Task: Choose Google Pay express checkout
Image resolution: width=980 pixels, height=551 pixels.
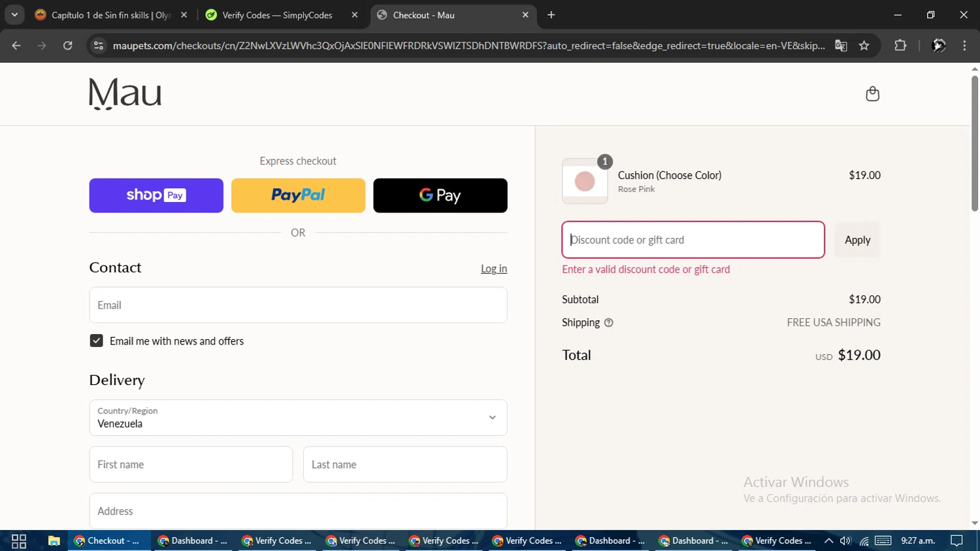Action: point(440,195)
